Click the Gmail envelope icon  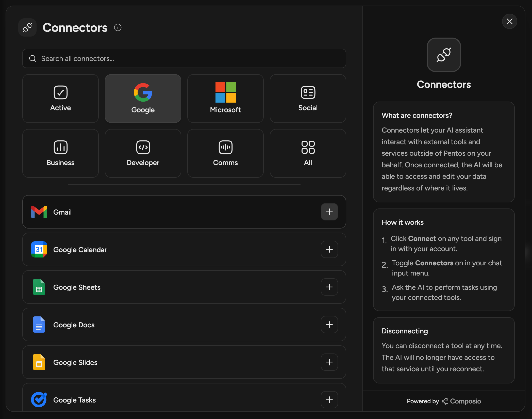(39, 212)
